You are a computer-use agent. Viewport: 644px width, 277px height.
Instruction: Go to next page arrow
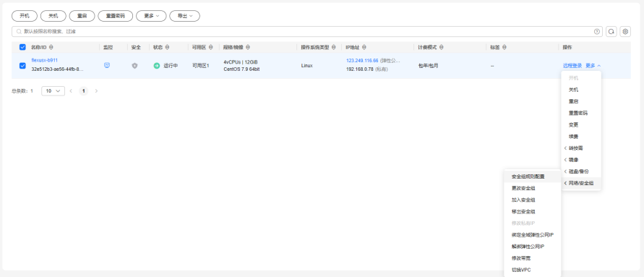(97, 91)
